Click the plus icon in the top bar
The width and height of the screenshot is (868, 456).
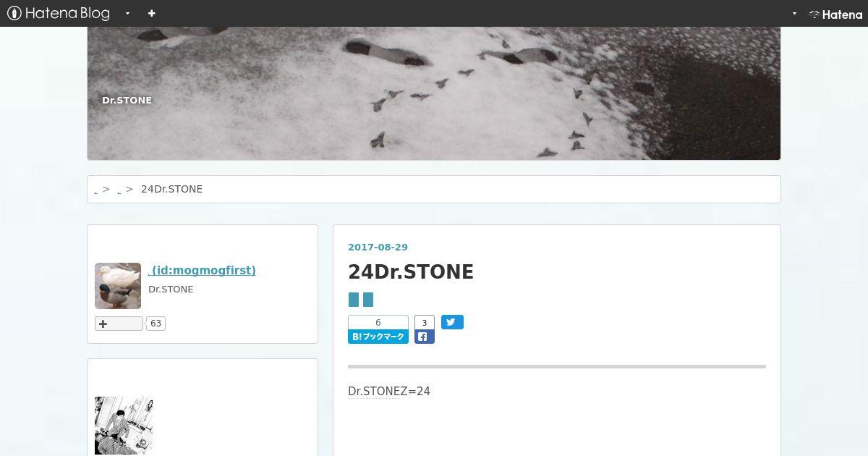tap(151, 13)
